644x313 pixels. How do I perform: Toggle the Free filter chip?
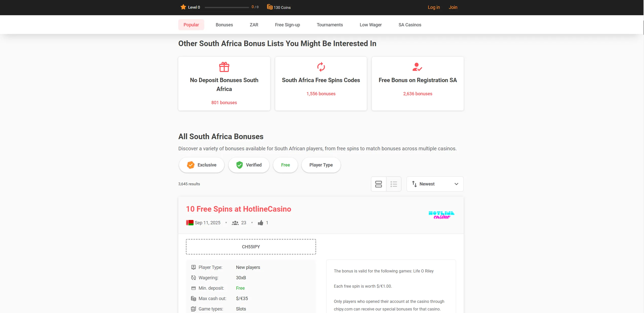(285, 165)
